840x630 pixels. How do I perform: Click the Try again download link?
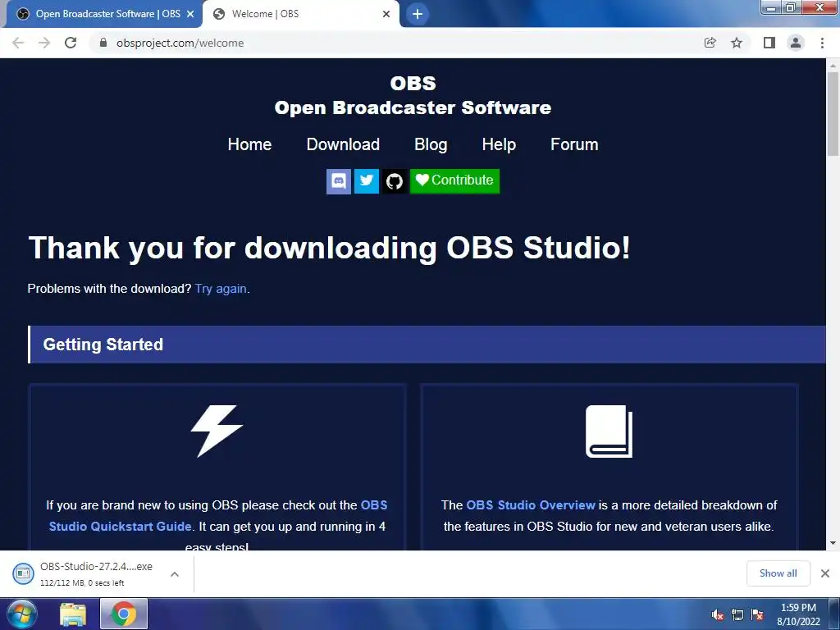[221, 289]
